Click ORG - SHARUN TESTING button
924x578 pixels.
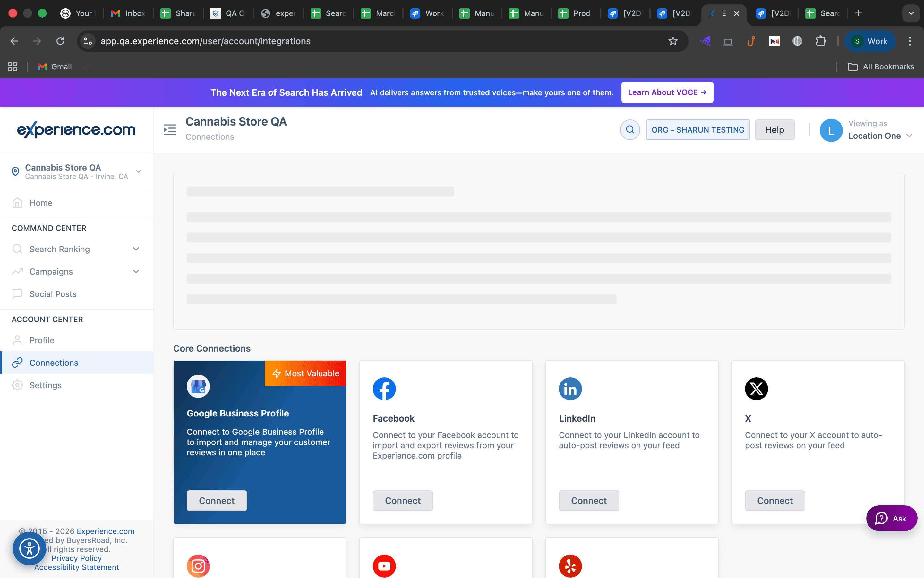click(697, 130)
